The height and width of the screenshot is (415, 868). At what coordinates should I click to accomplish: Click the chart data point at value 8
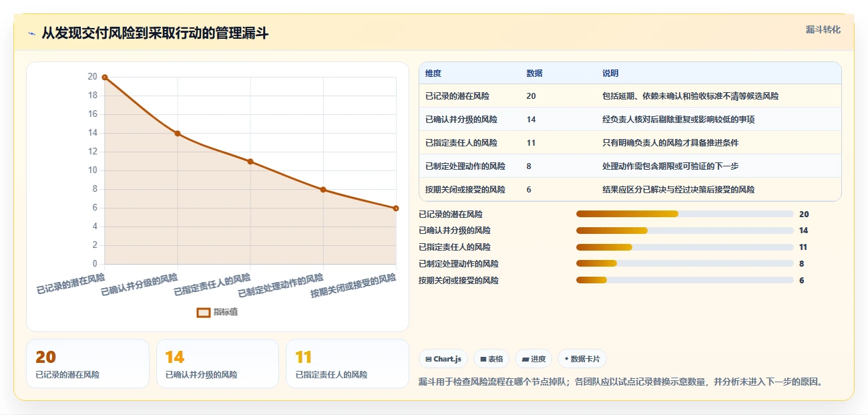coord(323,190)
